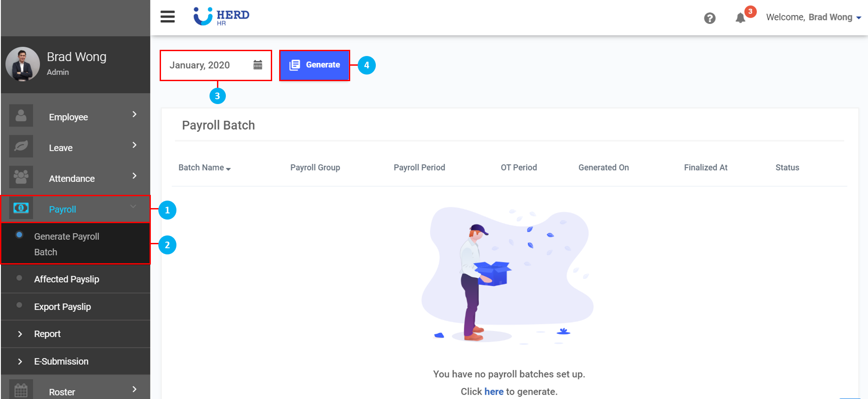Click the Roster calendar icon
868x399 pixels.
coord(21,390)
